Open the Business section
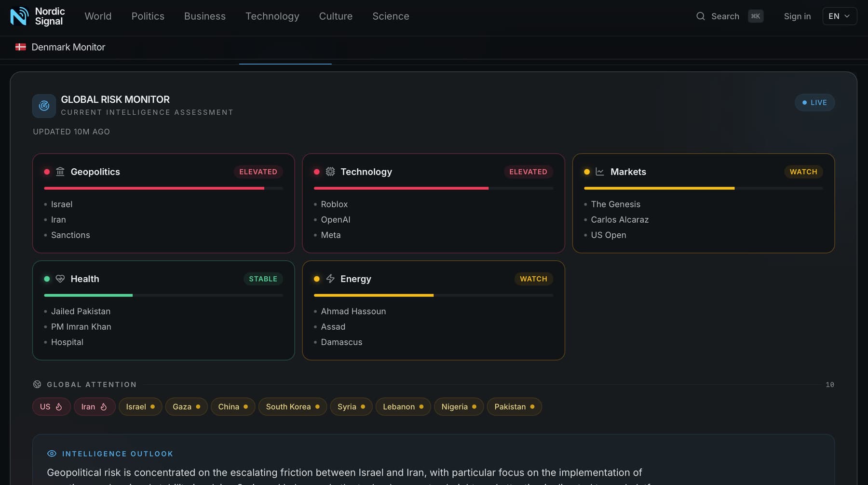The width and height of the screenshot is (868, 485). pyautogui.click(x=205, y=16)
